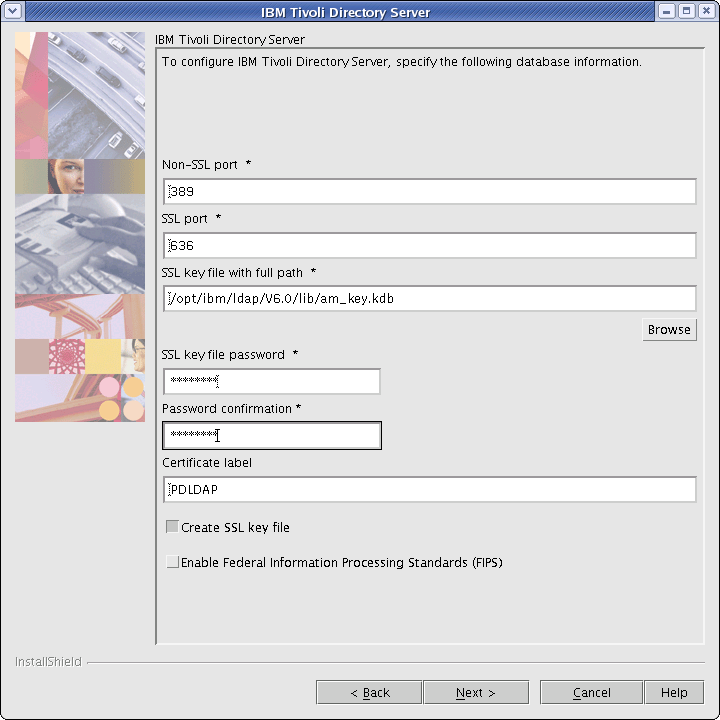720x720 pixels.
Task: Click the 'IBM Tivoli Directory Server' panel heading
Action: tap(230, 39)
